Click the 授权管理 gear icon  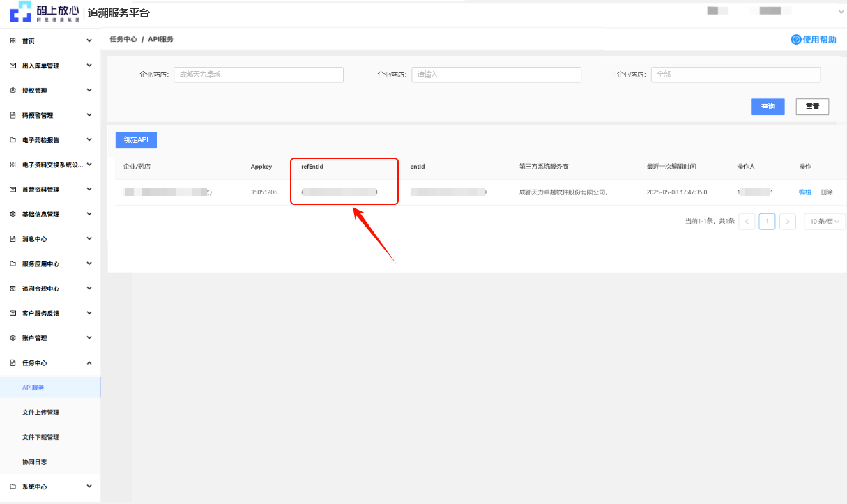coord(13,91)
